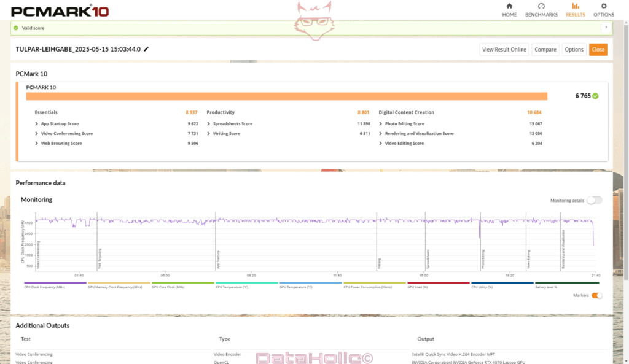Click the Compare button

click(x=545, y=49)
